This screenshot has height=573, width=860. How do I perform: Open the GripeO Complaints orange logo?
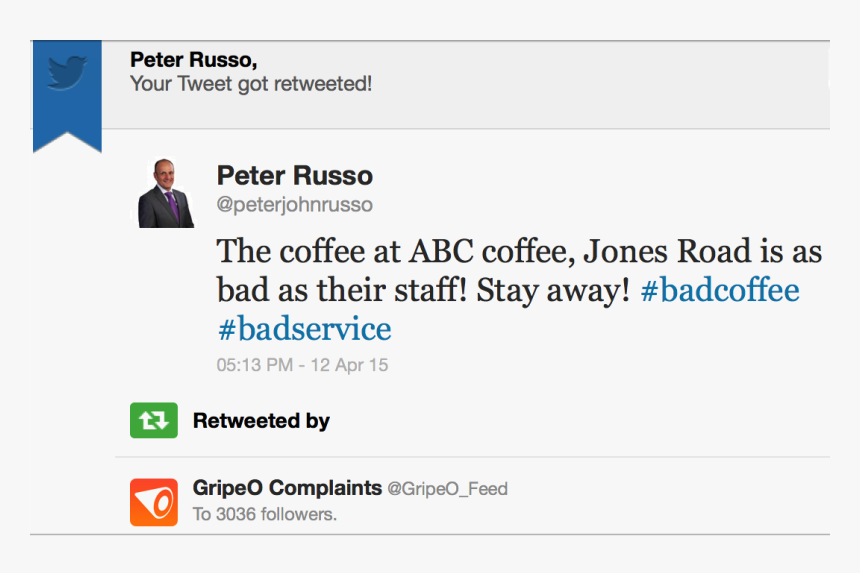coord(153,502)
